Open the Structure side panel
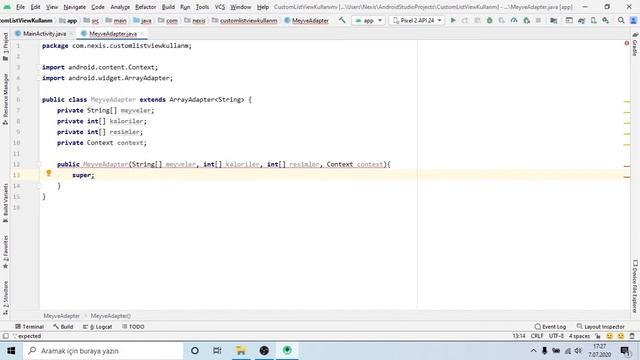 [x=5, y=297]
